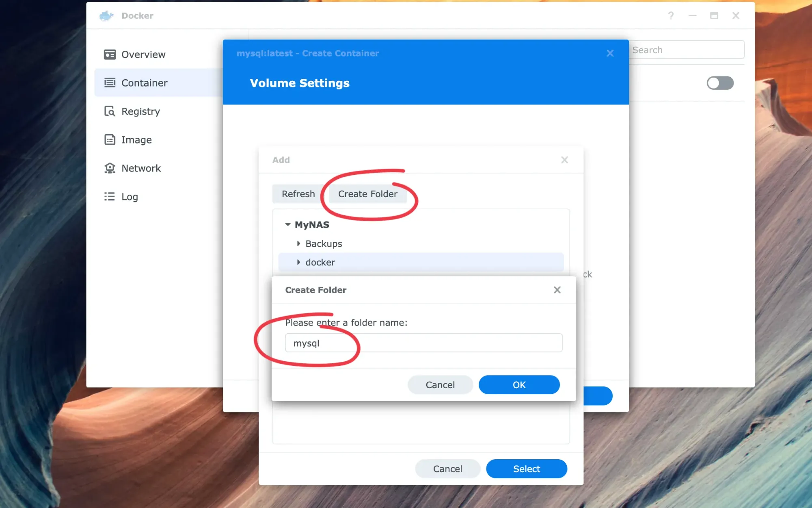Click Select button on volume dialog
Image resolution: width=812 pixels, height=508 pixels.
click(526, 468)
